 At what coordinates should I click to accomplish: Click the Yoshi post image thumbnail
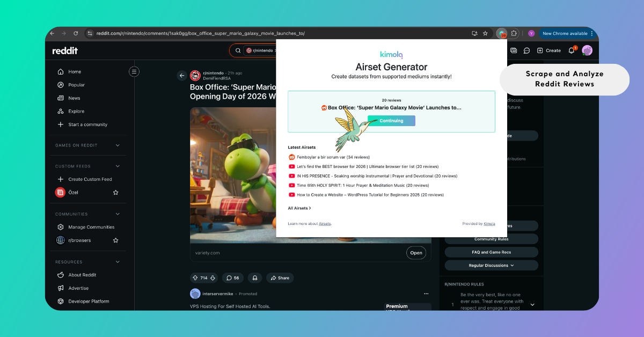(x=233, y=175)
